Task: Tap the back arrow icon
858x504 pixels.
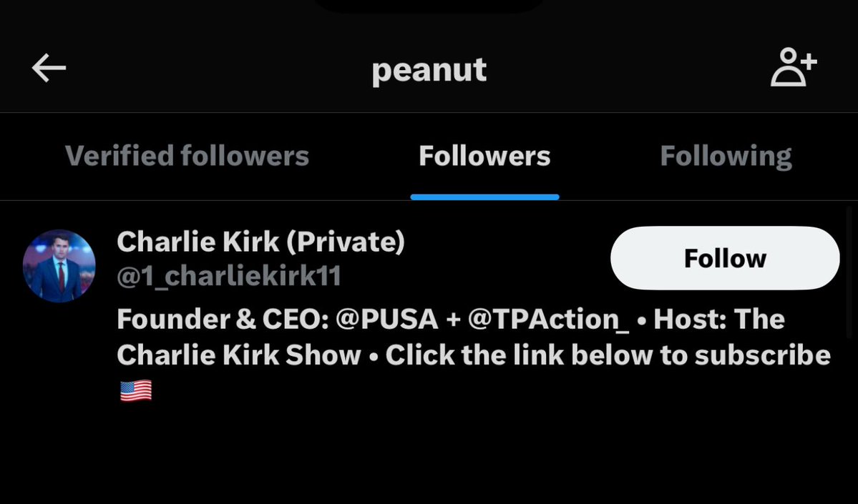Action: (49, 69)
